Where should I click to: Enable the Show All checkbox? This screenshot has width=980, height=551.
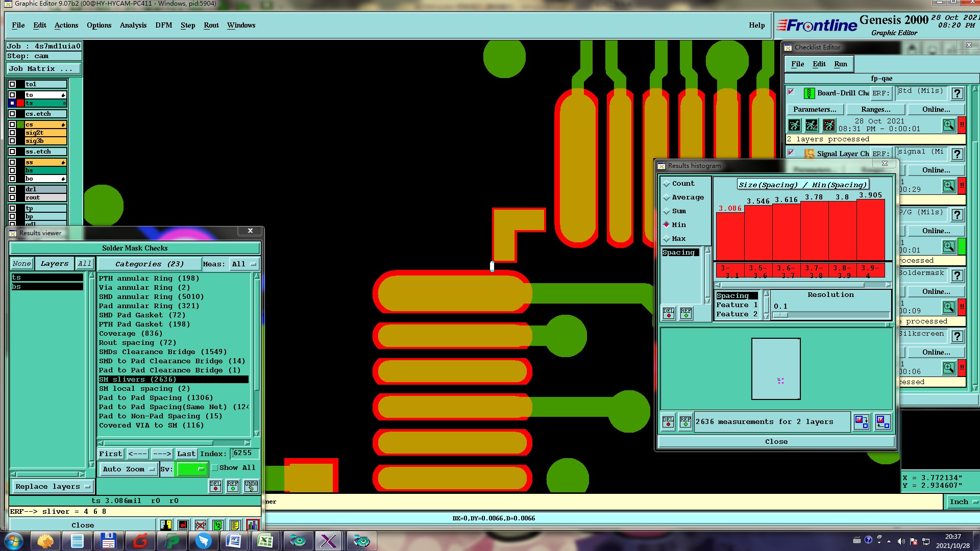click(215, 468)
